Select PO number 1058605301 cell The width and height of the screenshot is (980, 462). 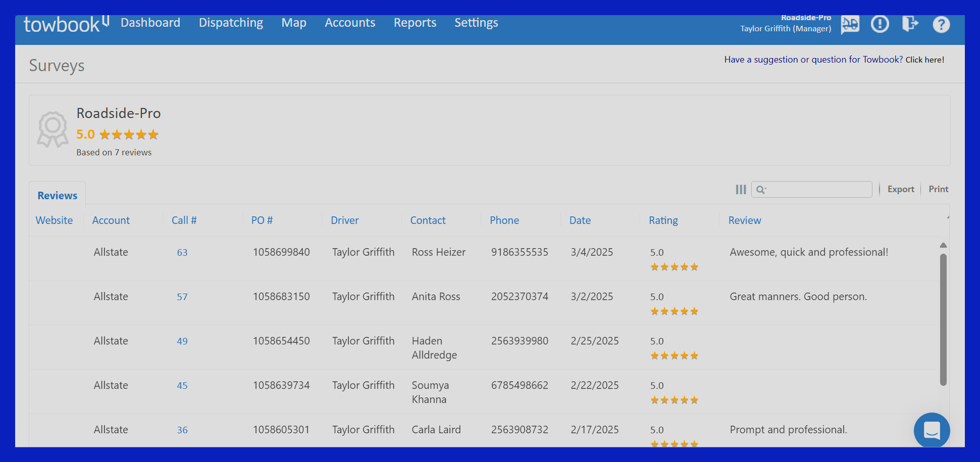click(281, 430)
